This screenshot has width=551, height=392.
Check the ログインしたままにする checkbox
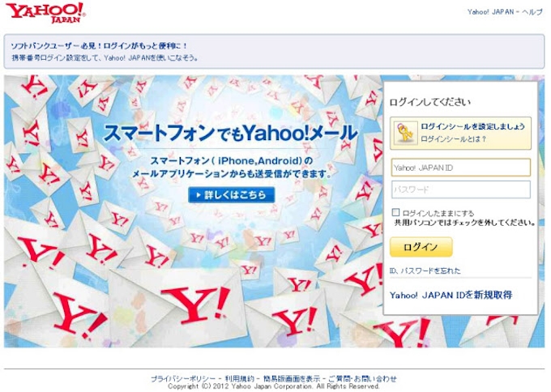[x=395, y=212]
